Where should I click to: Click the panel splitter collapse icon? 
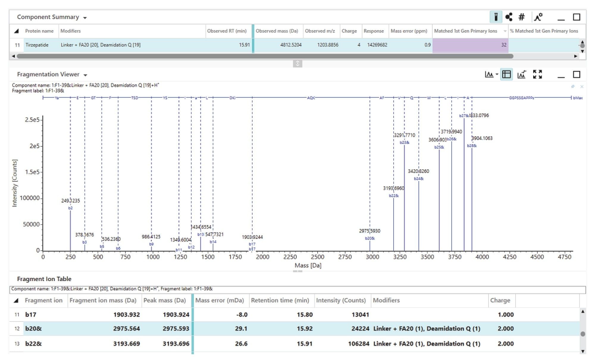point(297,63)
